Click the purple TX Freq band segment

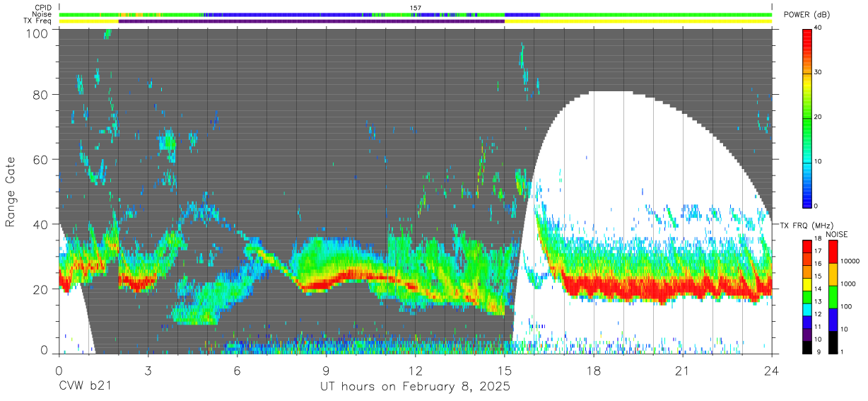tap(312, 21)
